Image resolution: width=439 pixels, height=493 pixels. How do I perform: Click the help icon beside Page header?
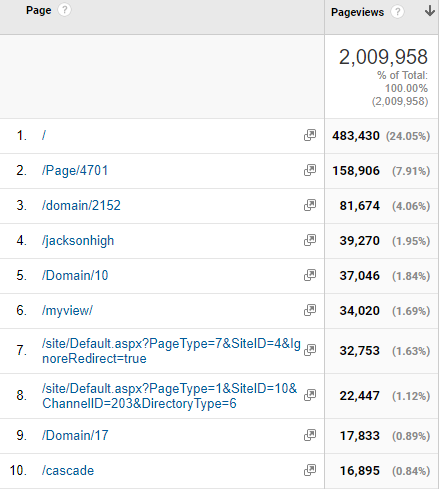(64, 10)
